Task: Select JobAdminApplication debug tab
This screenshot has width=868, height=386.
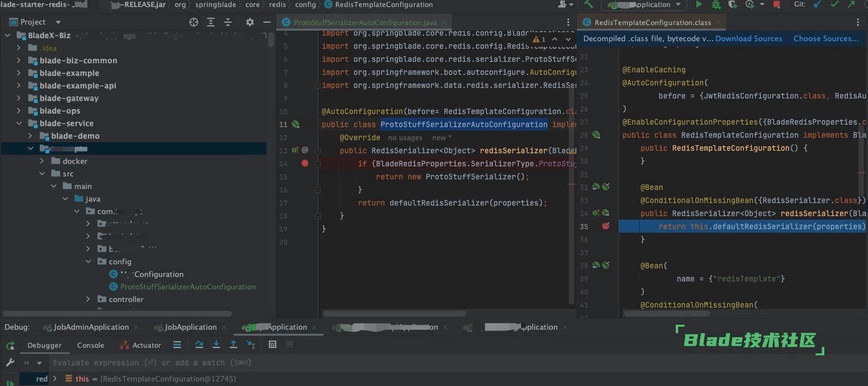Action: [x=91, y=327]
